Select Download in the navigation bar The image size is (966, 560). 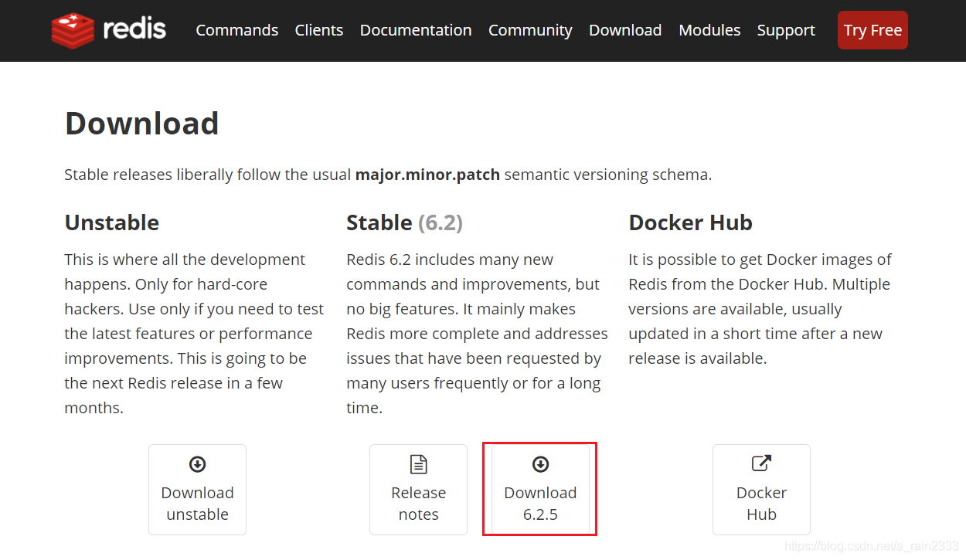pos(625,30)
